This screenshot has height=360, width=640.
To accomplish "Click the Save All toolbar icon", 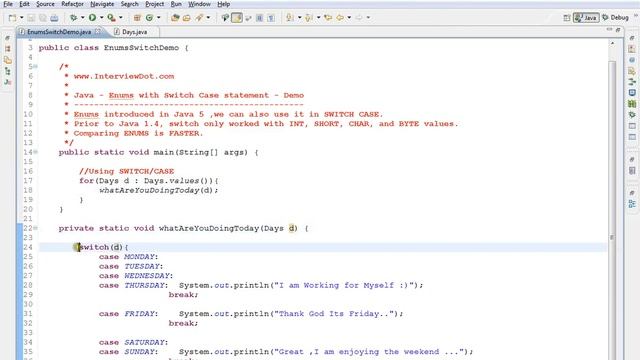I will (42, 18).
